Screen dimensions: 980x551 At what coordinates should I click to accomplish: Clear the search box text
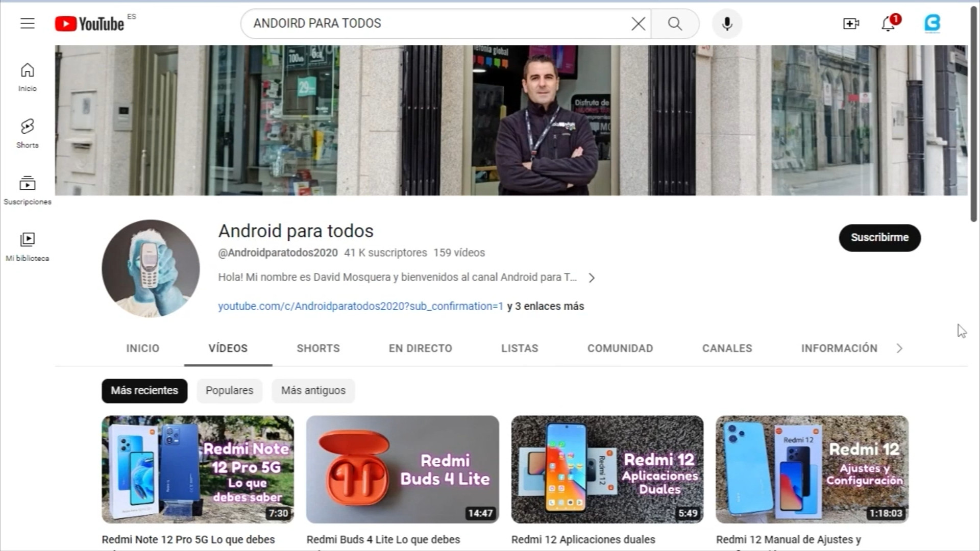638,23
